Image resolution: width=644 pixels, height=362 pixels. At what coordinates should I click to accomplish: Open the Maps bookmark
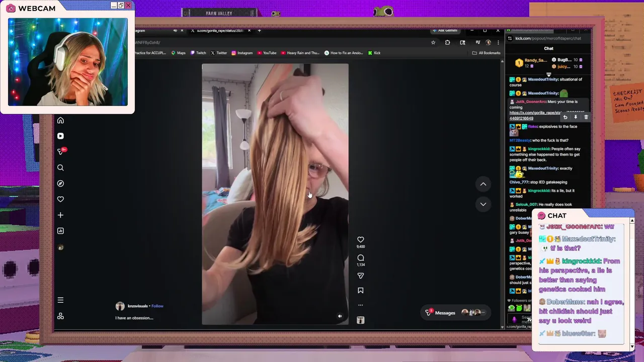pyautogui.click(x=178, y=53)
